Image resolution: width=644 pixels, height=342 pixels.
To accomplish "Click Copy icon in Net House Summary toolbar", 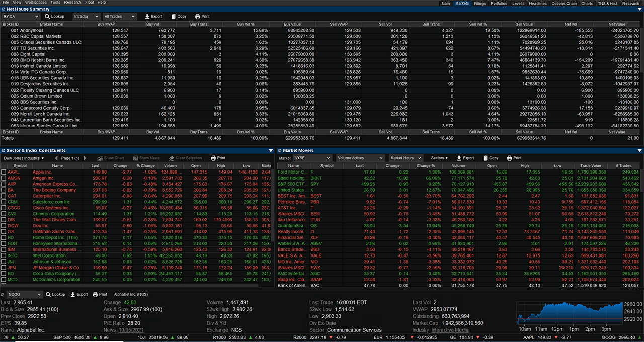I will [174, 17].
